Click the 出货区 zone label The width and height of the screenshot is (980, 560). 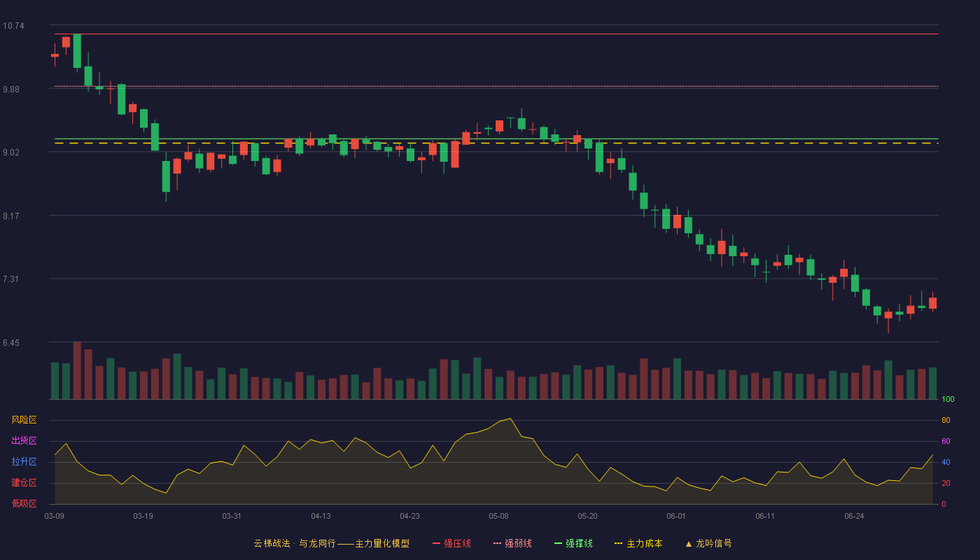[x=24, y=441]
